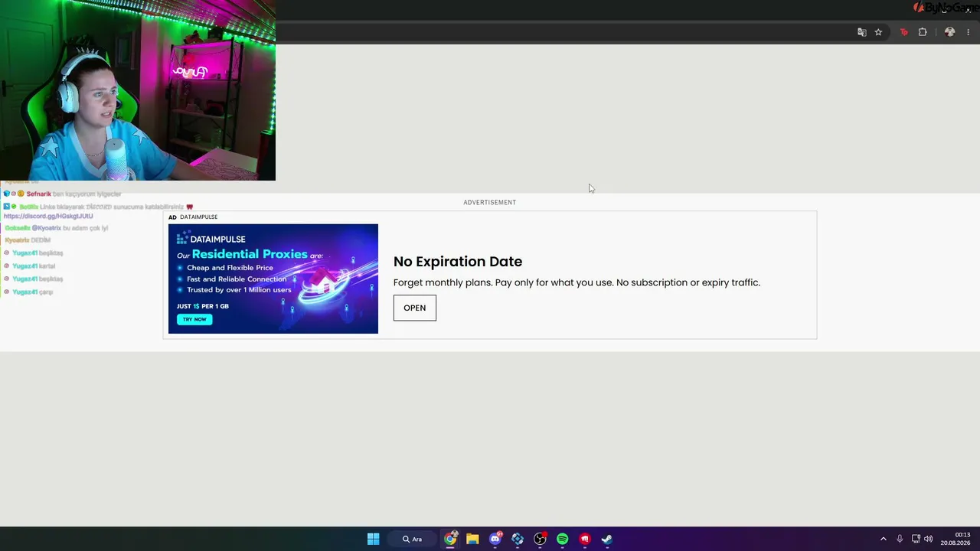Screen dimensions: 980x551
Task: Open the blue diamond app in taskbar
Action: [x=518, y=539]
